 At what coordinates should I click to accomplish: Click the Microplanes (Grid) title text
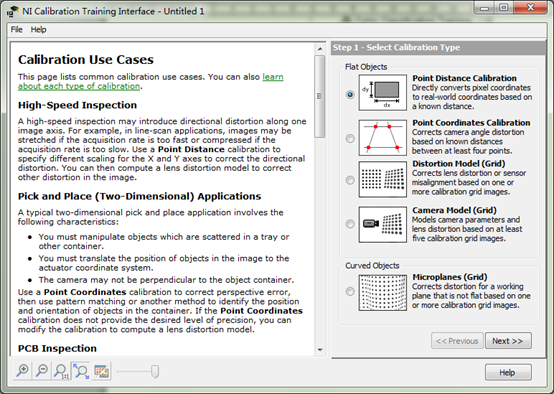(x=449, y=277)
